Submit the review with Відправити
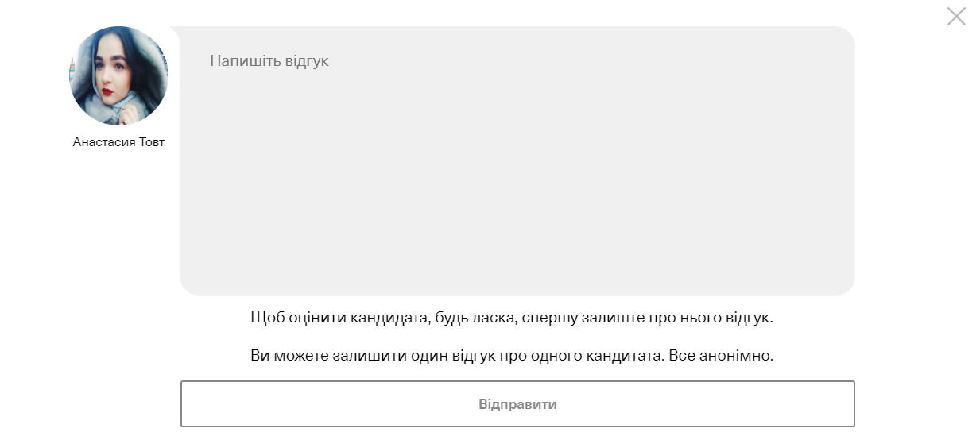 click(517, 404)
